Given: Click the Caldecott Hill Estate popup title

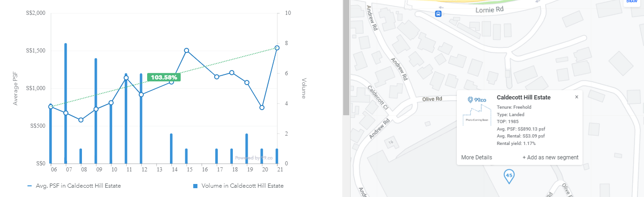Looking at the screenshot, I should (x=524, y=98).
